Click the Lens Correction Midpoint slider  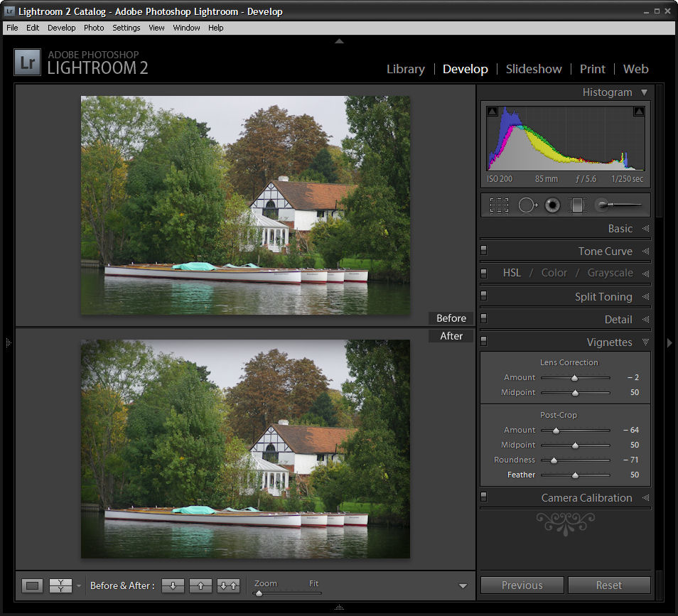pos(576,393)
